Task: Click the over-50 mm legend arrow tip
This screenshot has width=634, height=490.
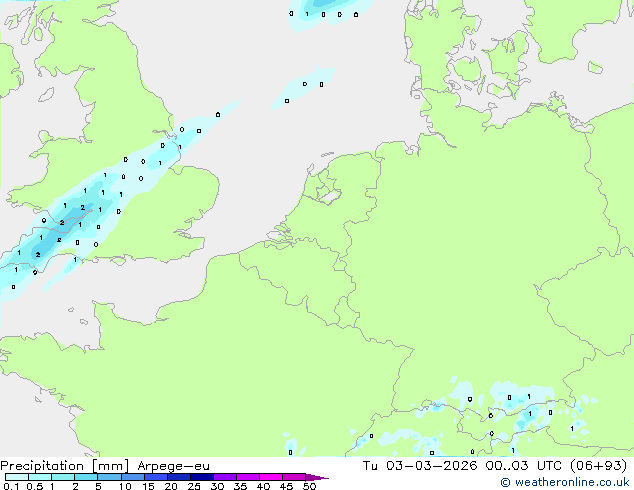Action: click(317, 478)
